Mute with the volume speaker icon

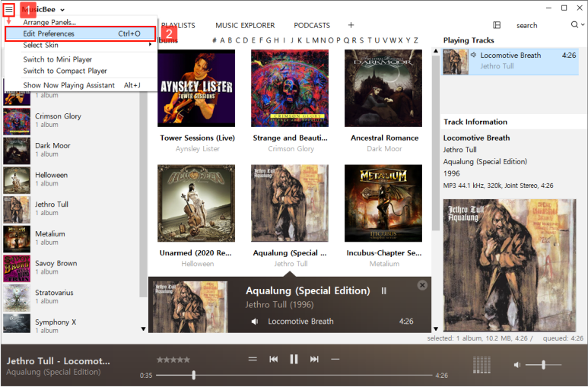pyautogui.click(x=517, y=364)
